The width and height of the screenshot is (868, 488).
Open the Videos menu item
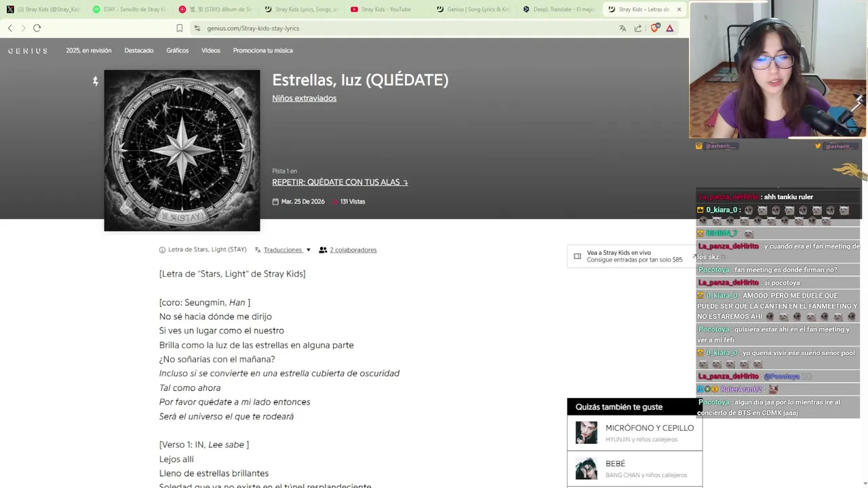click(x=211, y=51)
